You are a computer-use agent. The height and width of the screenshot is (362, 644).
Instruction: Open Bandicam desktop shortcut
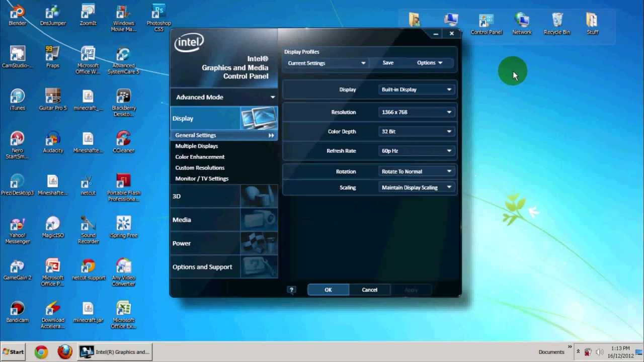(x=17, y=312)
